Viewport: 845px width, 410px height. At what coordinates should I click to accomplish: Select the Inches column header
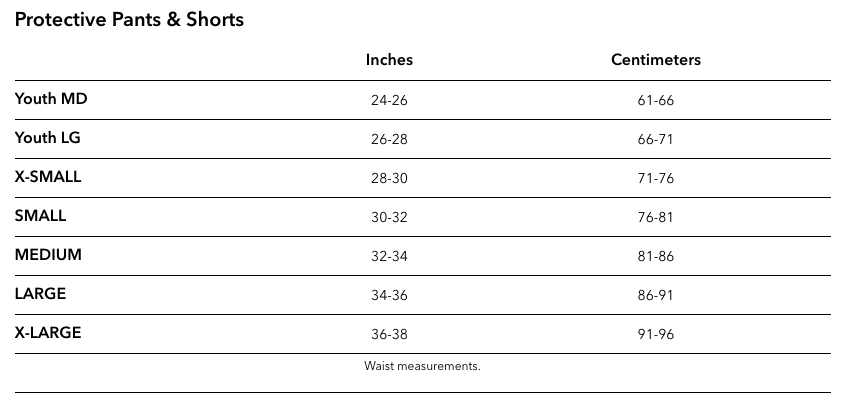click(x=389, y=60)
